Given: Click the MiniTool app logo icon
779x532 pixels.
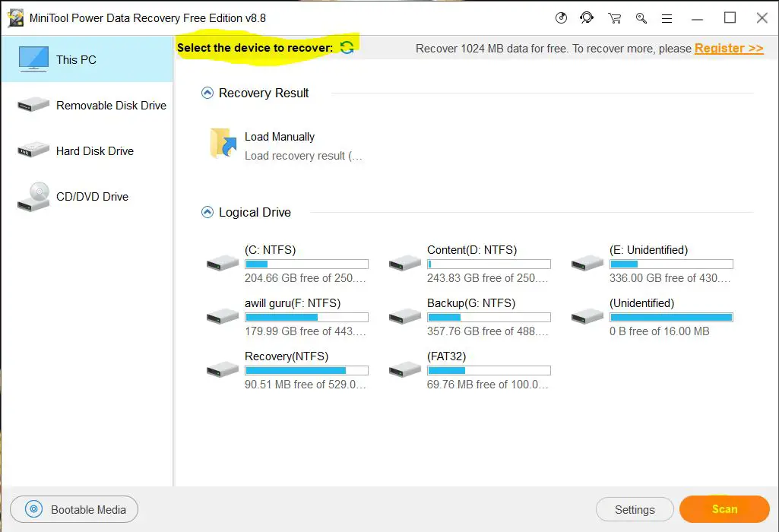Looking at the screenshot, I should coord(15,18).
